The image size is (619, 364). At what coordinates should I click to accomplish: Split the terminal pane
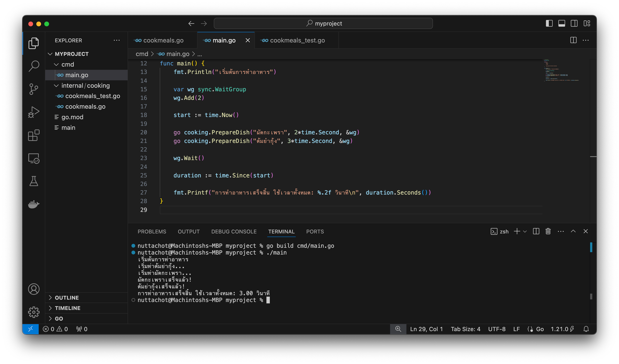pos(536,231)
